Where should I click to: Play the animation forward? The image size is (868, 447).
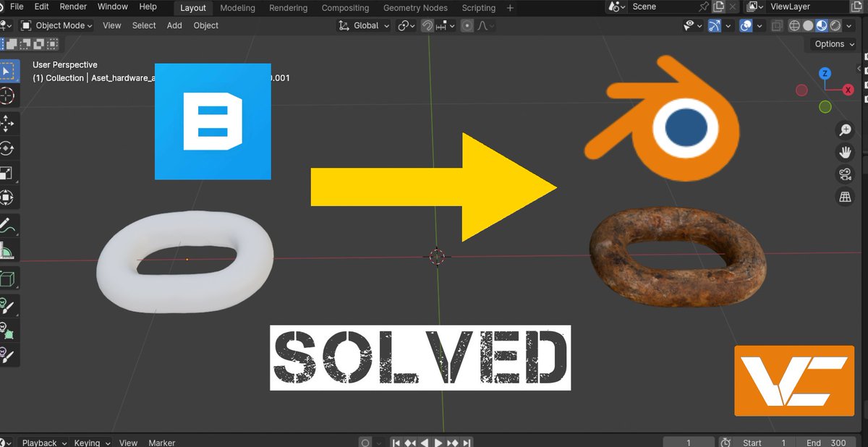coord(439,443)
